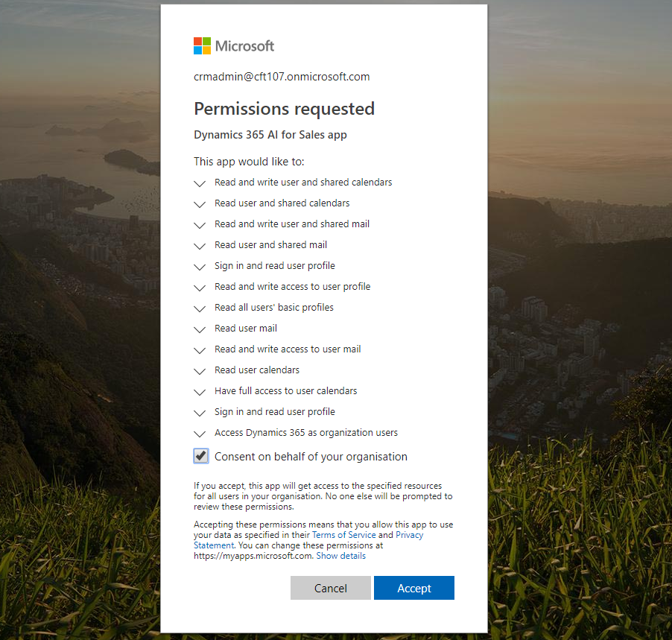Open the Terms of Service link
Viewport: 672px width, 640px height.
tap(343, 534)
